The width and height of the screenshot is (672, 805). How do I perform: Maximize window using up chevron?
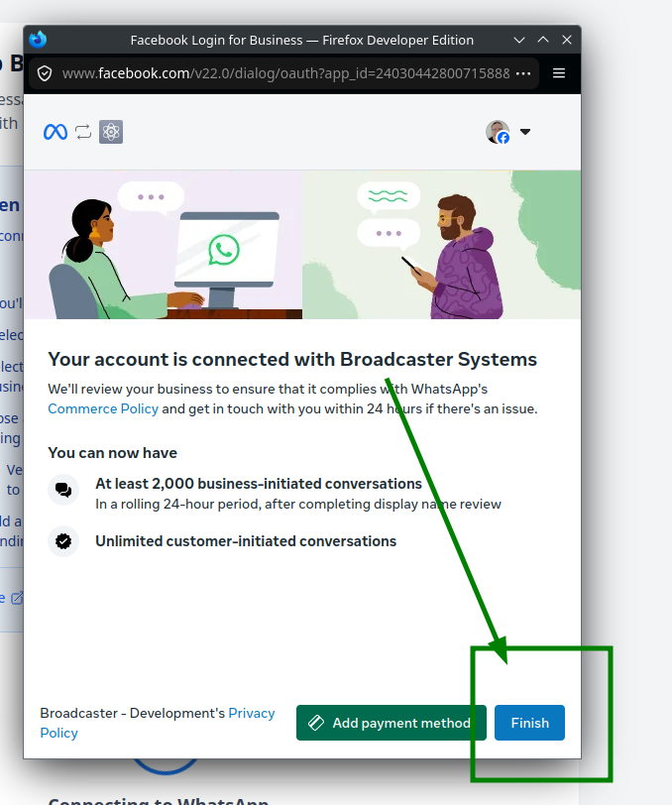[543, 40]
